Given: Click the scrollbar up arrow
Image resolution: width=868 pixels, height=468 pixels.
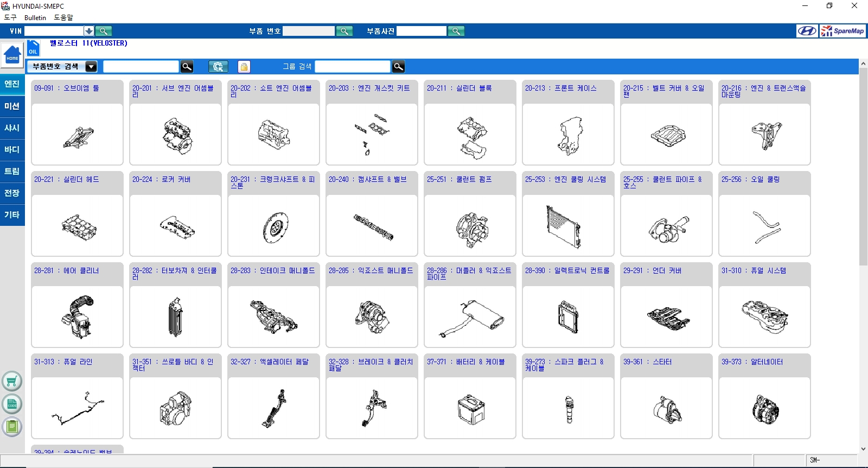Looking at the screenshot, I should coord(863,64).
